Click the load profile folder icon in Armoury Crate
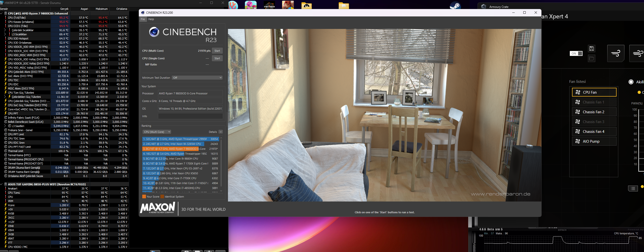Image resolution: width=644 pixels, height=252 pixels. point(592,58)
